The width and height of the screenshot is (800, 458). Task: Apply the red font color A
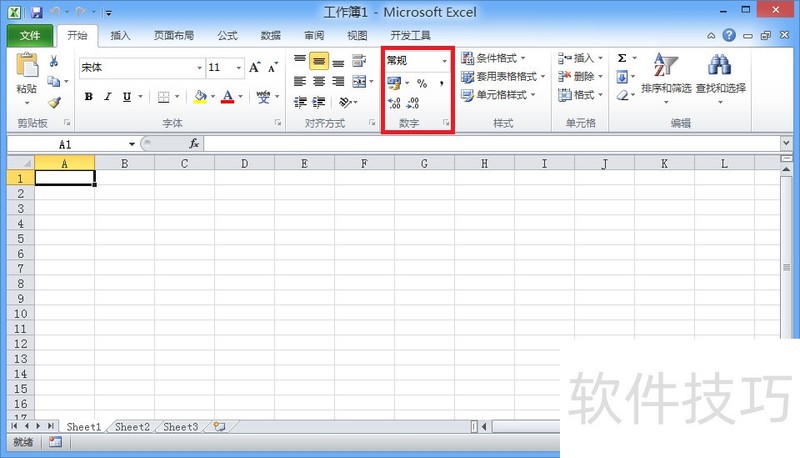pos(228,96)
